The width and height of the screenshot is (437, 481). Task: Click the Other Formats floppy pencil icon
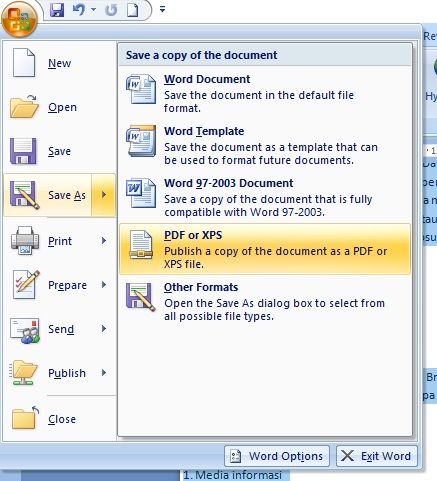141,297
